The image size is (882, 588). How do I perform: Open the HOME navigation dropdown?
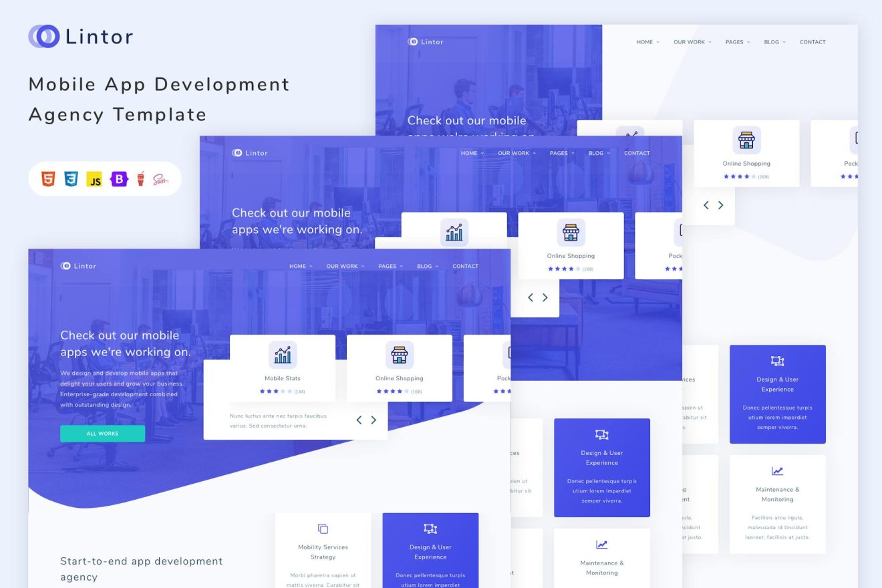coord(301,266)
